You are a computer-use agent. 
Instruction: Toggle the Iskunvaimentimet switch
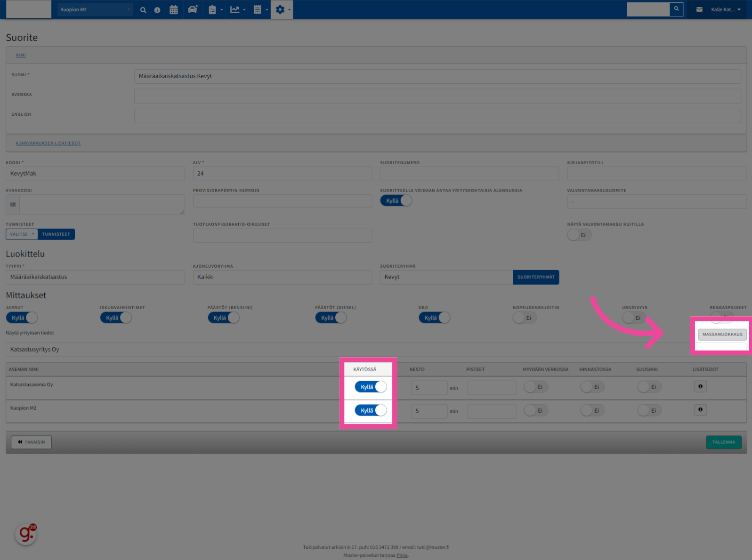116,318
